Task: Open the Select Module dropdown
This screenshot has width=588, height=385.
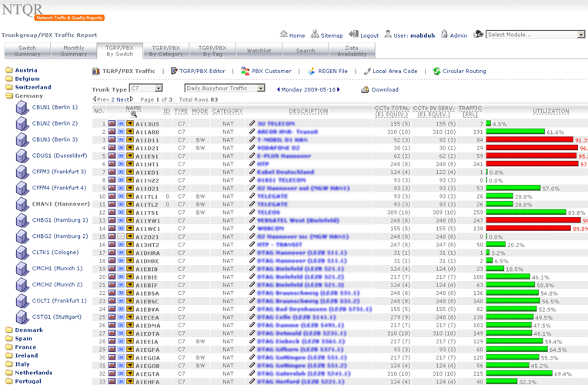Action: pos(535,35)
